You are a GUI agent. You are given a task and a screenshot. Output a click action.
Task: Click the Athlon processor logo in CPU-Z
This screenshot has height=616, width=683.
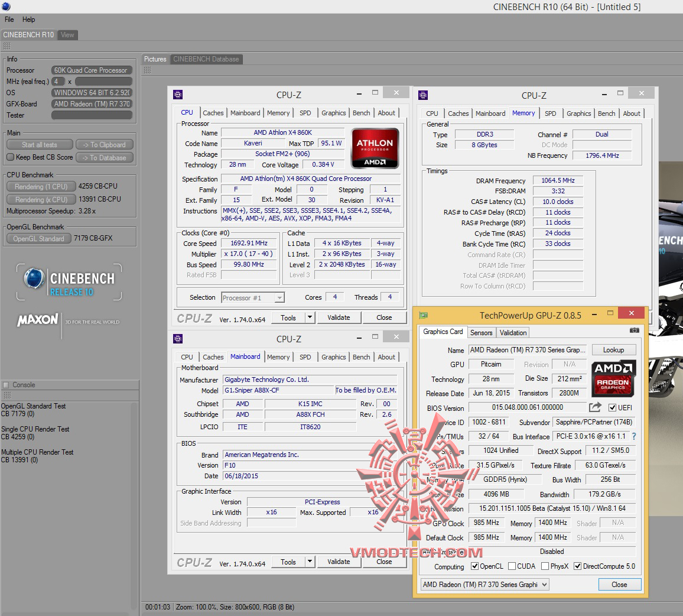(x=375, y=148)
